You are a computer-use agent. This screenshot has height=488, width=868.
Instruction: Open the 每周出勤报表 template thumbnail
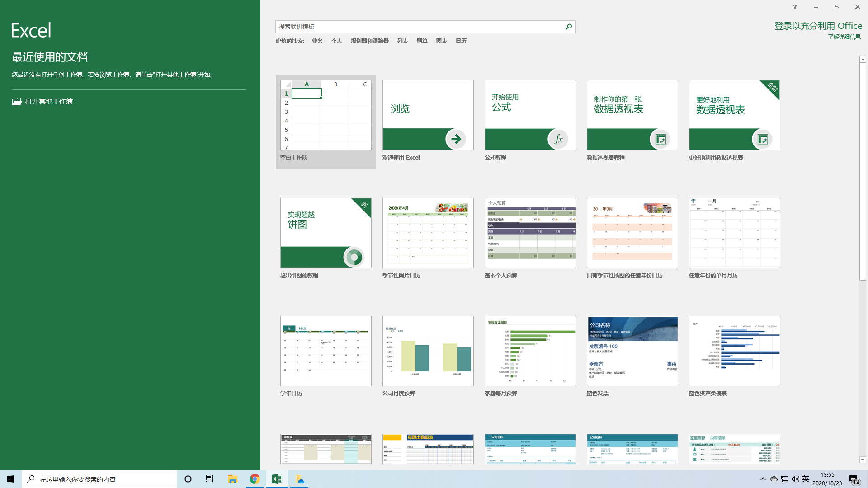428,449
